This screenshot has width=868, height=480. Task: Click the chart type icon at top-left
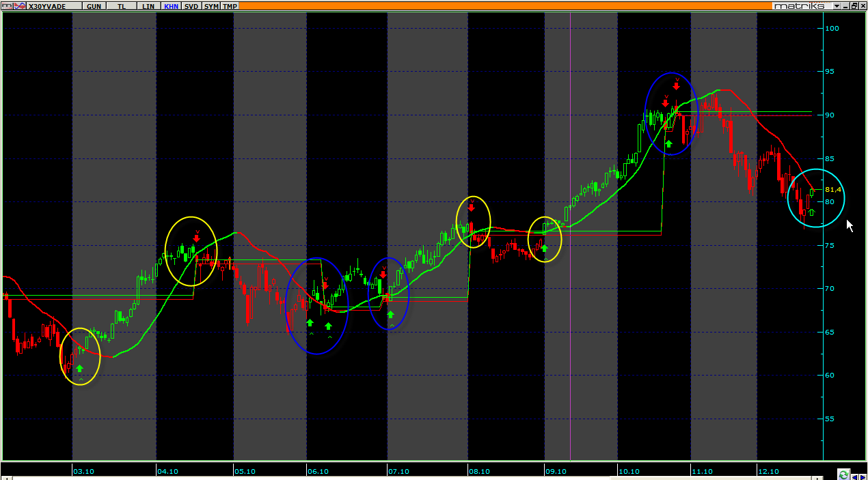pyautogui.click(x=5, y=5)
